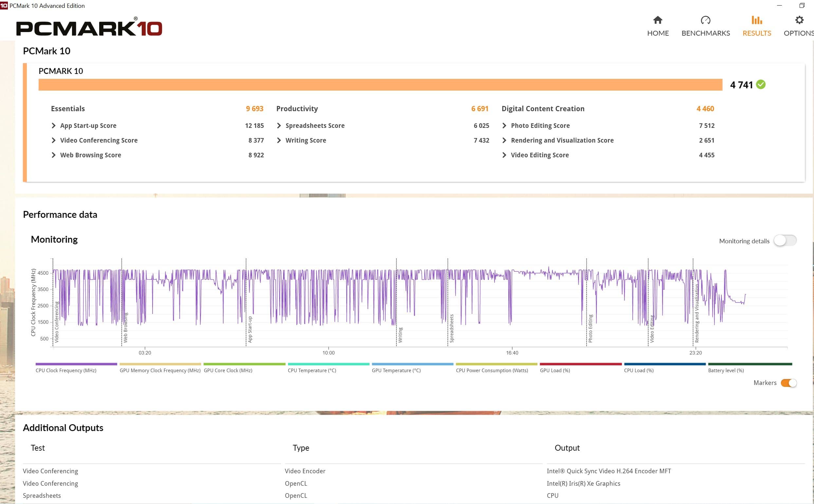Viewport: 814px width, 504px height.
Task: Click the Essentials score 9 693
Action: (254, 109)
